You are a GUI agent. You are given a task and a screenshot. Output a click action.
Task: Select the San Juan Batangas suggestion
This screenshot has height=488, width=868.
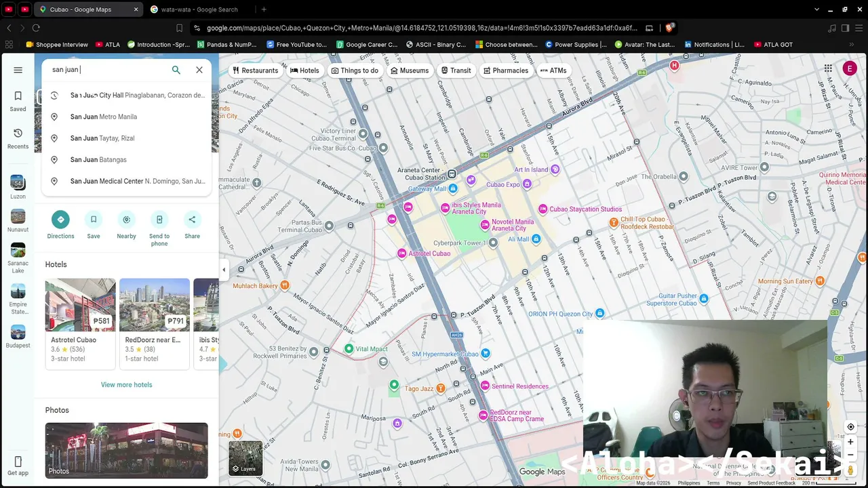[x=127, y=160]
